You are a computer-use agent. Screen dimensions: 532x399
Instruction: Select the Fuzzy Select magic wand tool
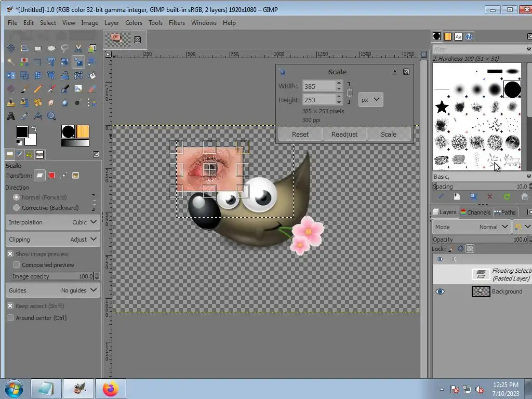click(11, 62)
